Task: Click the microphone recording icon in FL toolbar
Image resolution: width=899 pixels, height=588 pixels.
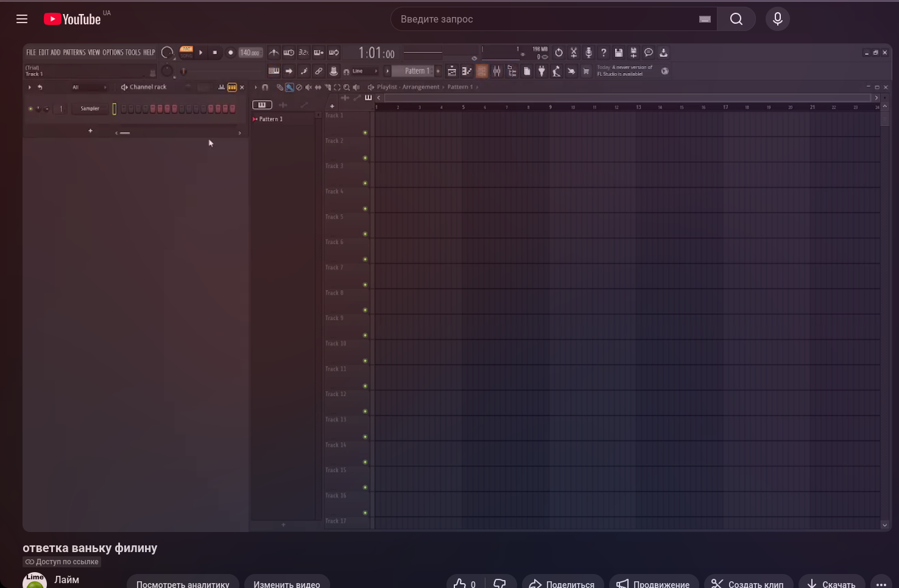Action: pyautogui.click(x=588, y=53)
